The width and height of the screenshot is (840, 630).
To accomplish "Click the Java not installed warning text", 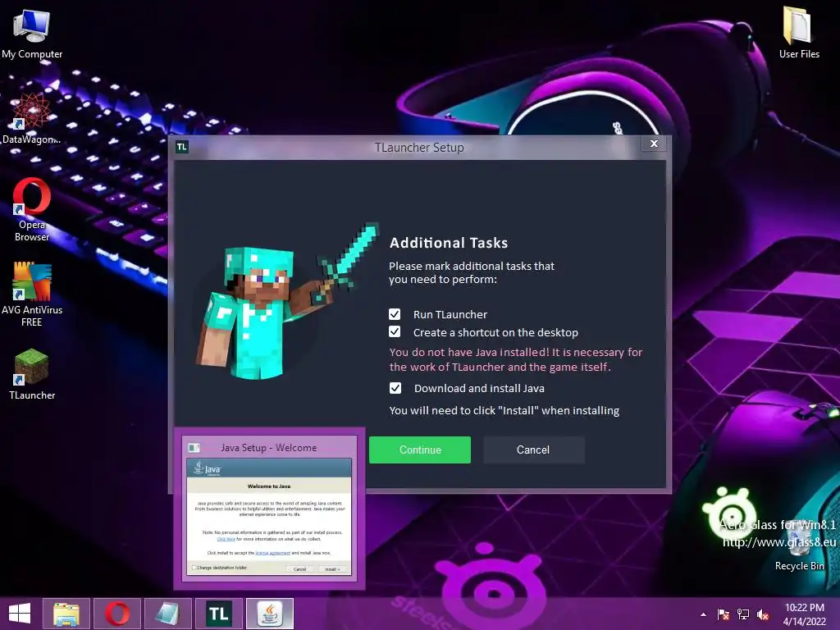I will (x=516, y=359).
